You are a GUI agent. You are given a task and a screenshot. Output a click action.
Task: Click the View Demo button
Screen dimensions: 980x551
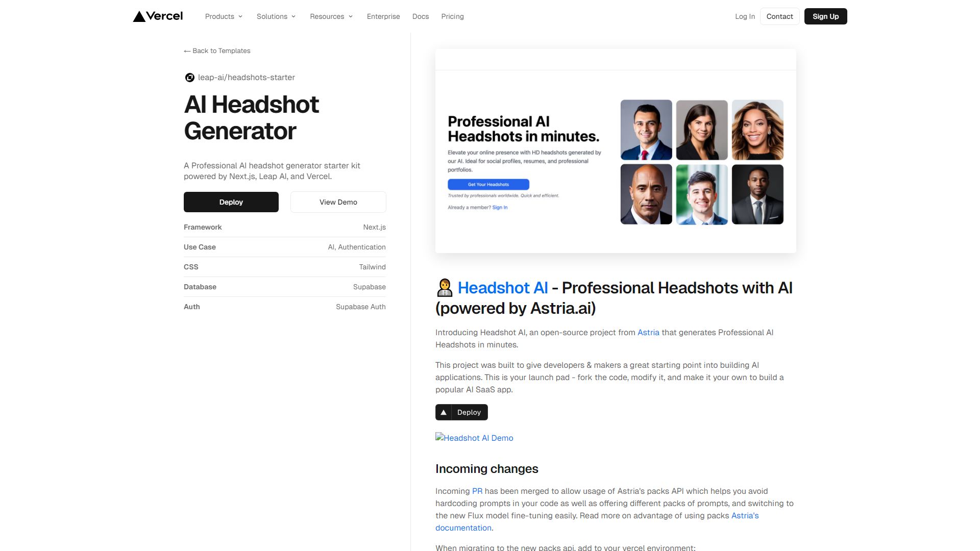coord(338,202)
